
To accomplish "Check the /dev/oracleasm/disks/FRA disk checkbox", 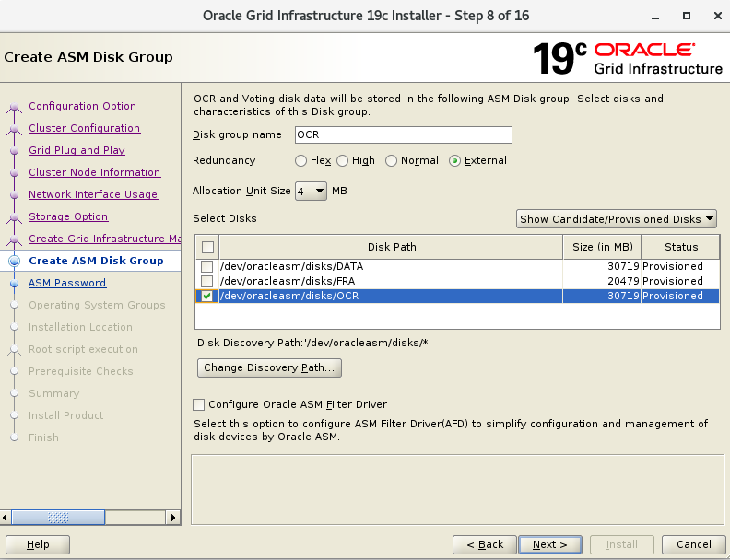I will tap(206, 282).
